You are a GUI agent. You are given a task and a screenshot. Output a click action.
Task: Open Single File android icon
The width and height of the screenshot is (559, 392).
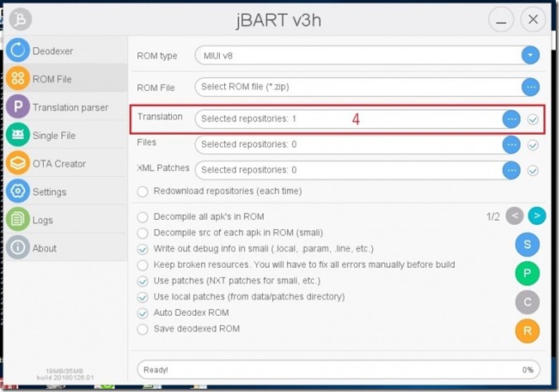18,135
